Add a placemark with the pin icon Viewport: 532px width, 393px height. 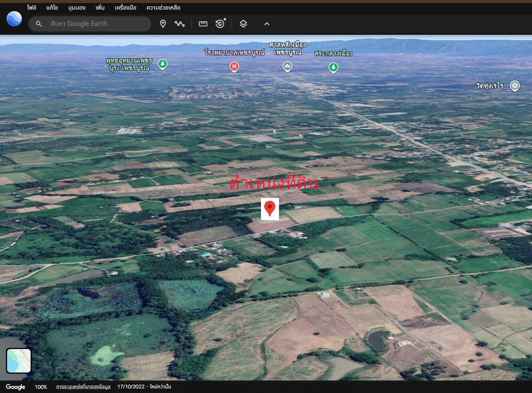click(x=163, y=24)
